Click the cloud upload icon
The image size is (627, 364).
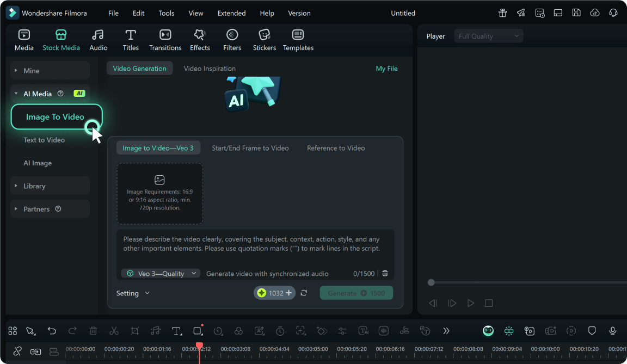coord(595,13)
